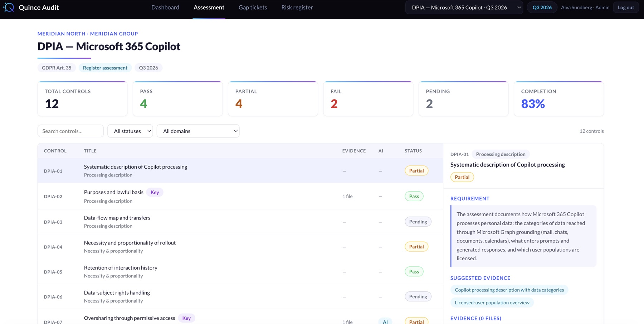Screen dimensions: 644x324
Task: Click the Partial status pill for DPIA-01 row
Action: click(416, 171)
